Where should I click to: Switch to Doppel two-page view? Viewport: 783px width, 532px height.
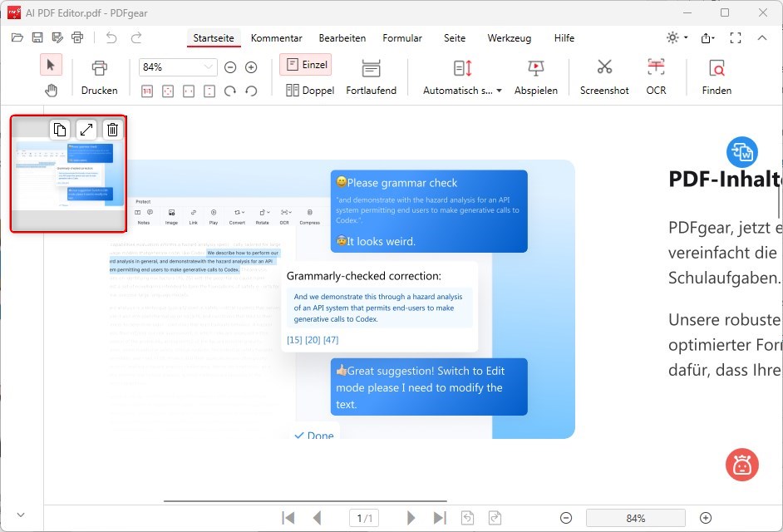(x=310, y=91)
